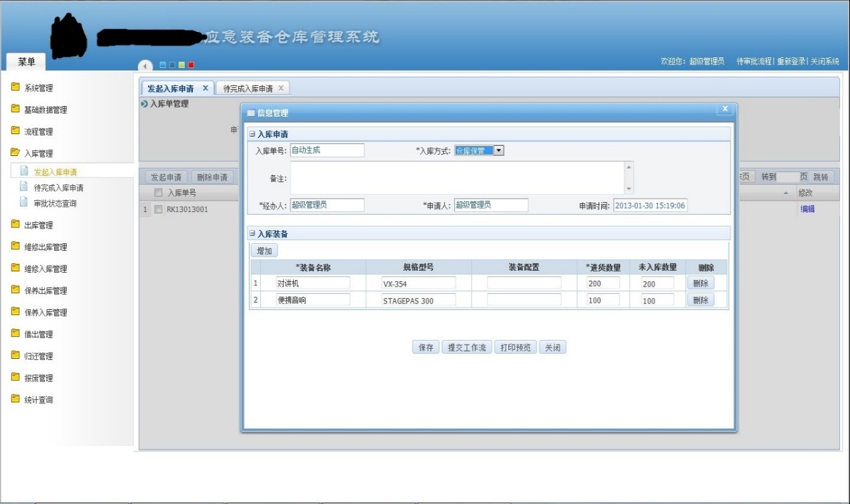Click the page icon beside 待完成入库申请 in sidebar
850x504 pixels.
24,187
